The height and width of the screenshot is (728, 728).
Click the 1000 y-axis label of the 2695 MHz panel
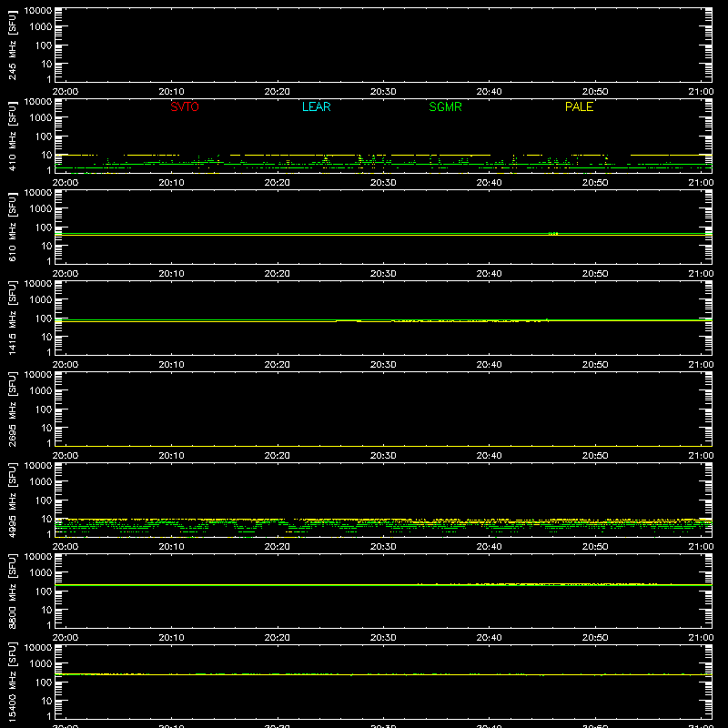(41, 391)
